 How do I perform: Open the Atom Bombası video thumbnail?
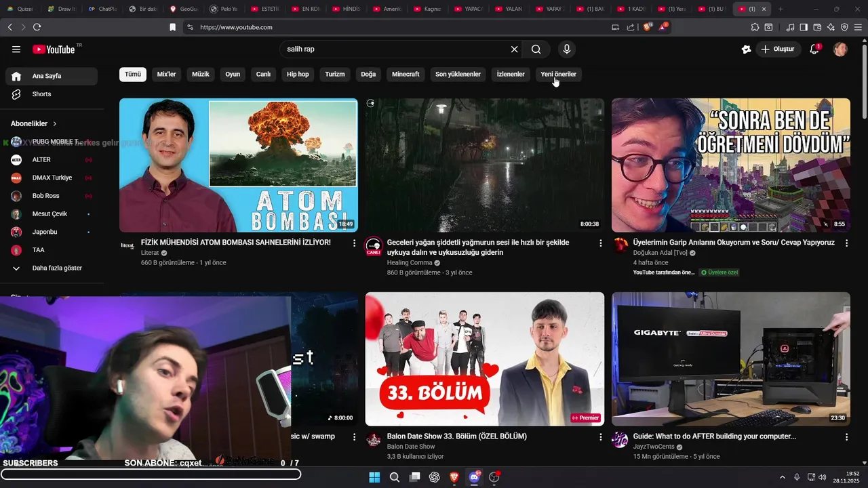pos(239,165)
